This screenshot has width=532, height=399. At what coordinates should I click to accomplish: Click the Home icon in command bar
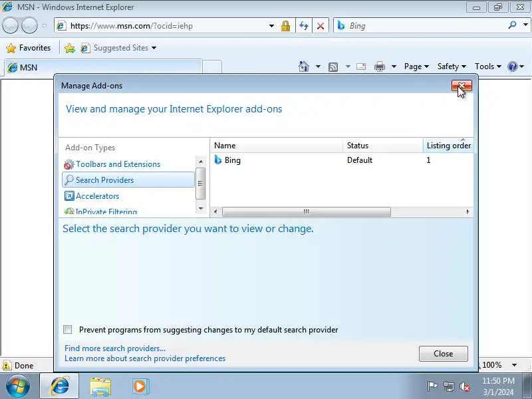[304, 66]
